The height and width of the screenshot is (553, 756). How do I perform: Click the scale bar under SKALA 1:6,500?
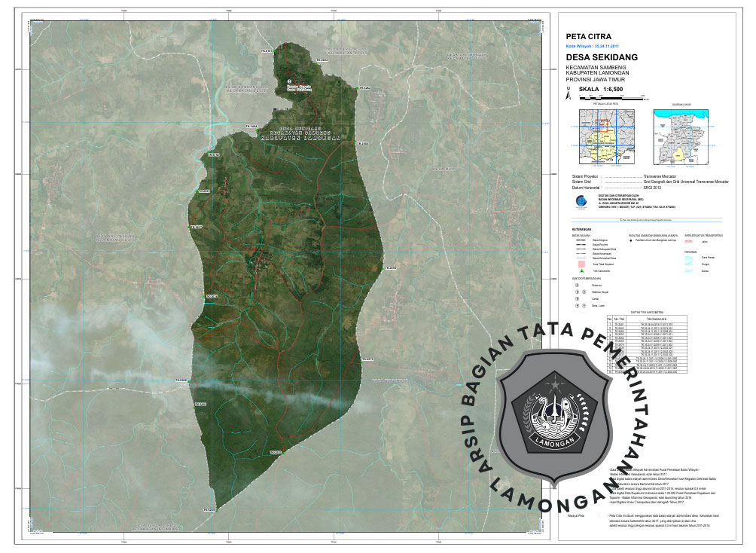[611, 97]
